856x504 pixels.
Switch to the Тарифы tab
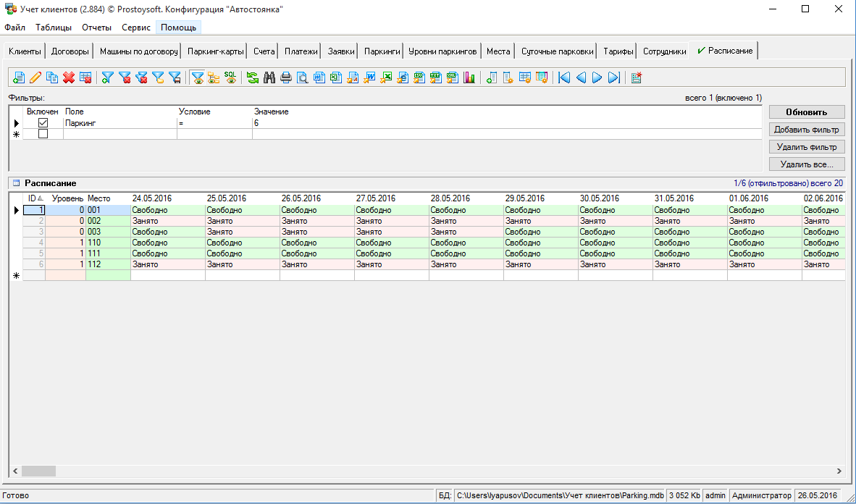tap(618, 51)
